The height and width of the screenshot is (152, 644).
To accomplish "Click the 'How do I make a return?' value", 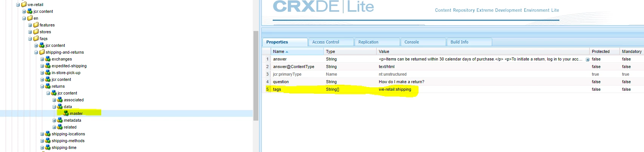I will pos(402,82).
